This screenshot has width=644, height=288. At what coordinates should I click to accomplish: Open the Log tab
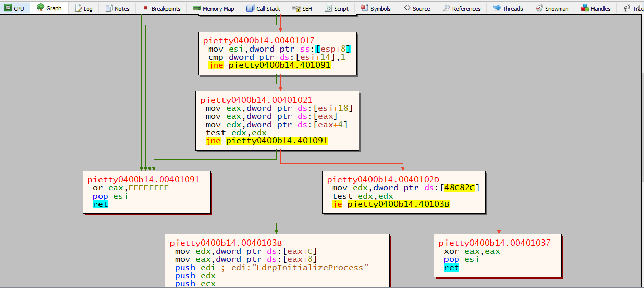click(x=84, y=8)
